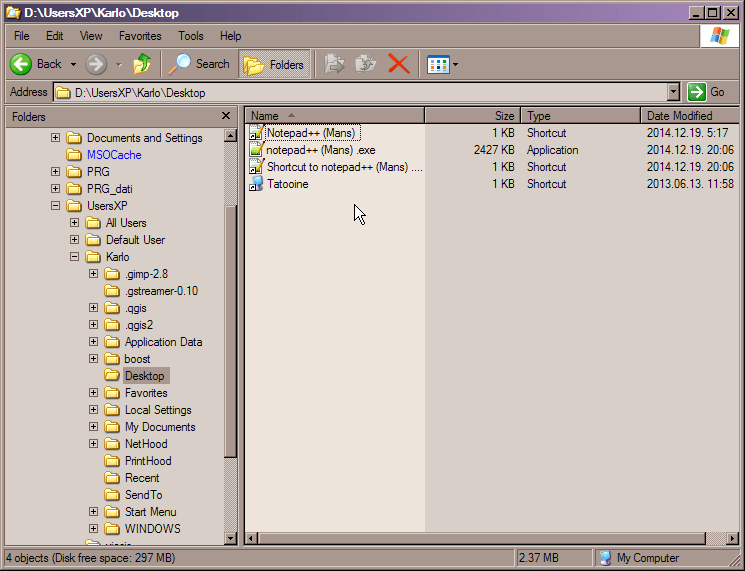Sort by Date Modified column header

point(690,116)
